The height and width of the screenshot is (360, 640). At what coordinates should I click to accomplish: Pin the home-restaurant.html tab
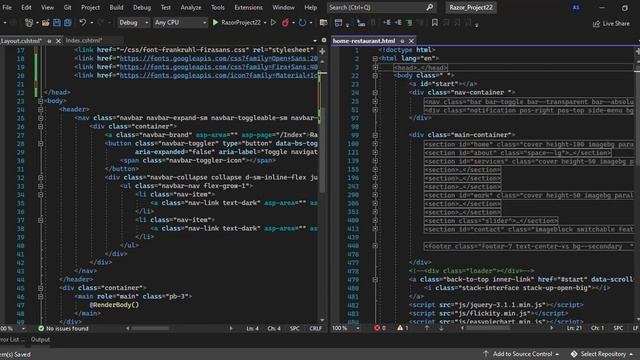(x=402, y=41)
